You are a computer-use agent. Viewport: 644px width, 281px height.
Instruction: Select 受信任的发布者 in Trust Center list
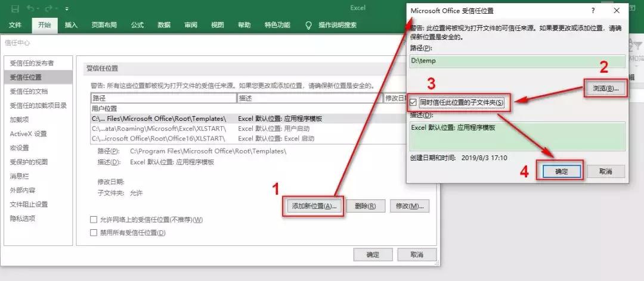pos(38,63)
